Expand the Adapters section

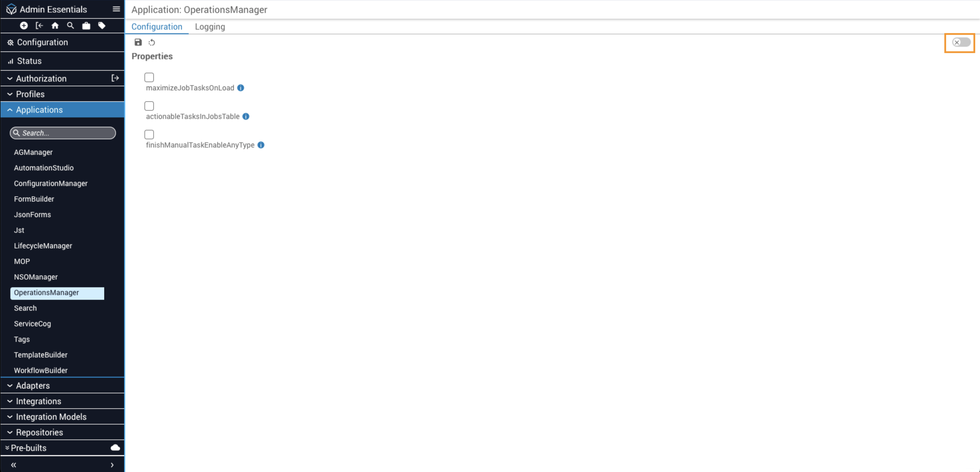point(33,385)
